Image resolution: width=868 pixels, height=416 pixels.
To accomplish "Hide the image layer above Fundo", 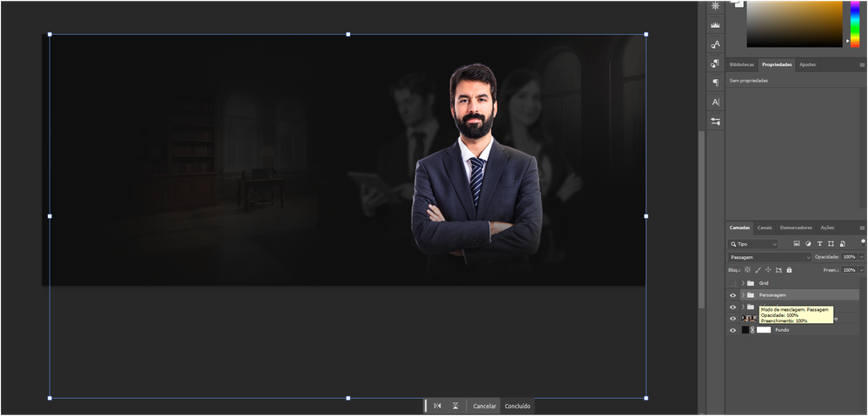I will click(732, 318).
